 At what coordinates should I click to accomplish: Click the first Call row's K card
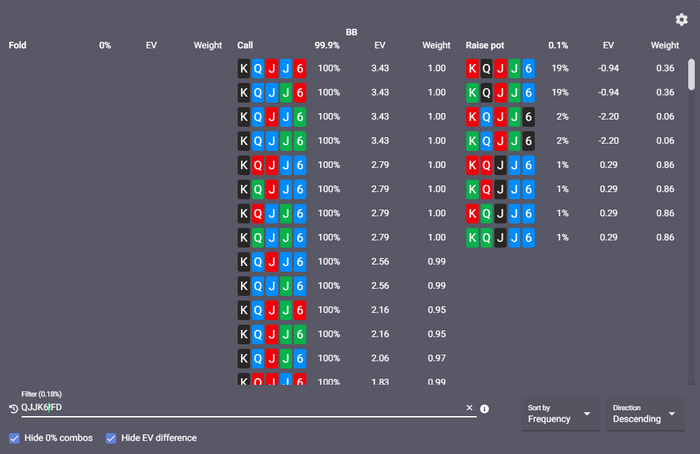(x=244, y=69)
